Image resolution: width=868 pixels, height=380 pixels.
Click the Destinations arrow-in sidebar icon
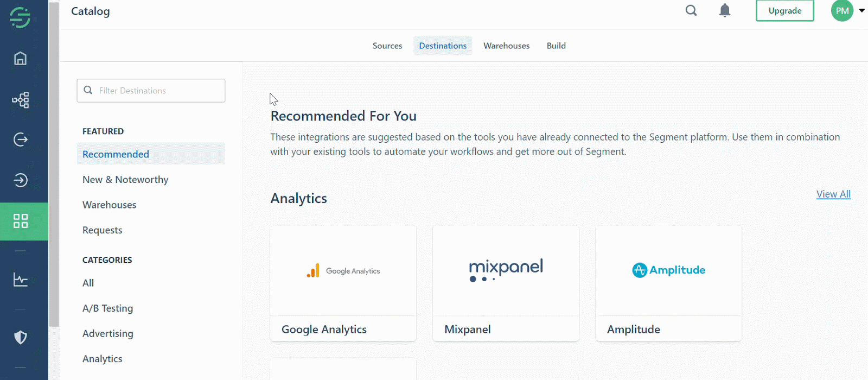(21, 180)
